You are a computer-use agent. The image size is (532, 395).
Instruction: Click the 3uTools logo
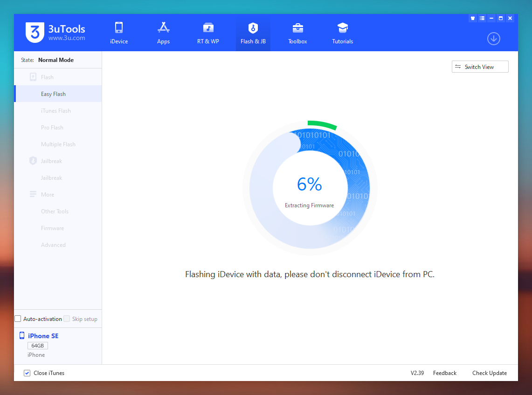(35, 32)
